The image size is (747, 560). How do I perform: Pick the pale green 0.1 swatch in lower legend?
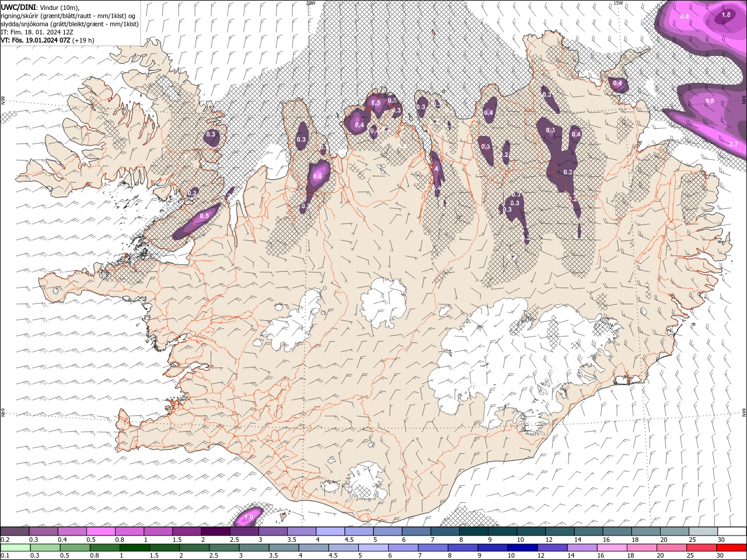[15, 548]
